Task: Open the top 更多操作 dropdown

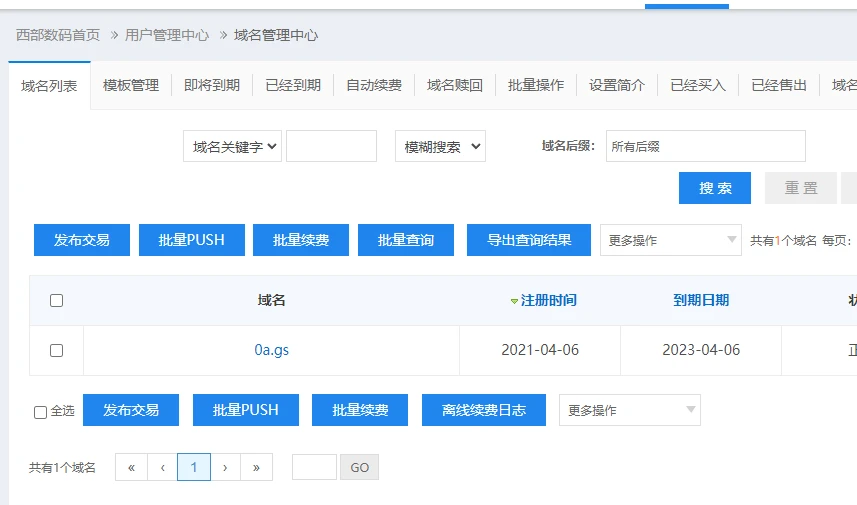Action: [670, 240]
